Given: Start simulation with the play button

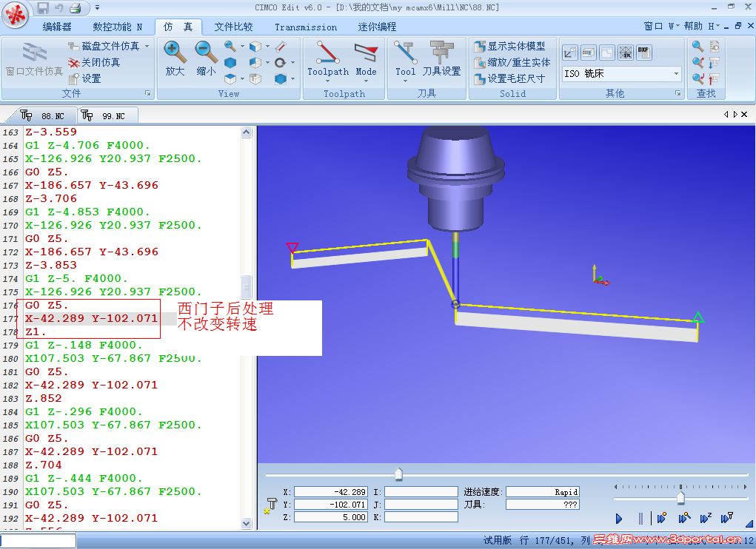Looking at the screenshot, I should [x=619, y=519].
